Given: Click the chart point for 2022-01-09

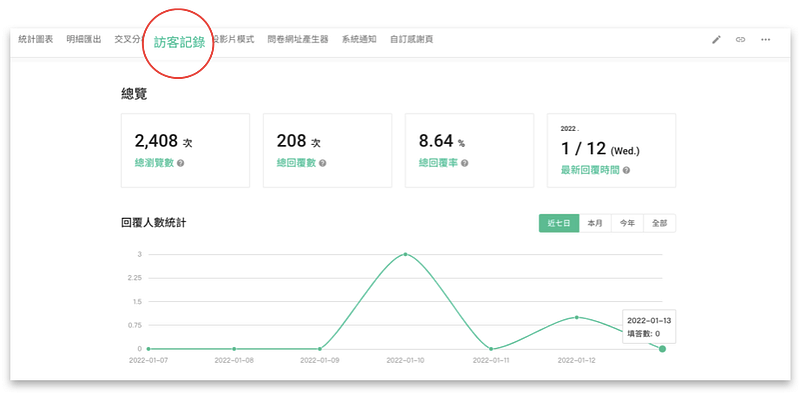Looking at the screenshot, I should [319, 349].
